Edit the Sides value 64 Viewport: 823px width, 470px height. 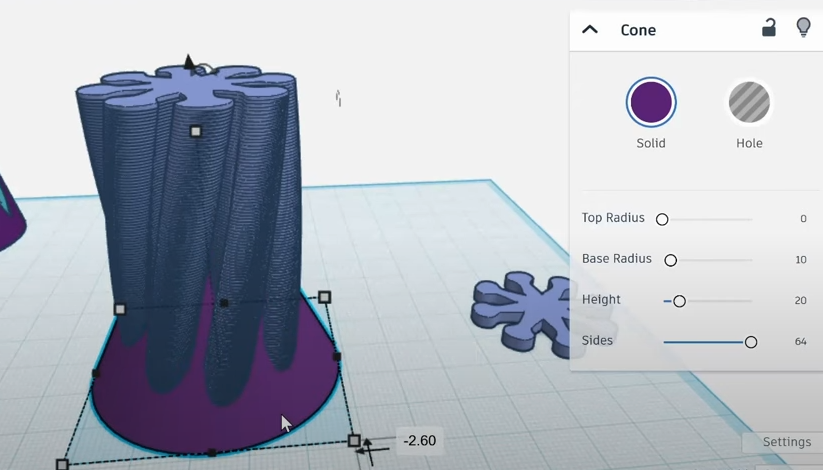[x=800, y=341]
